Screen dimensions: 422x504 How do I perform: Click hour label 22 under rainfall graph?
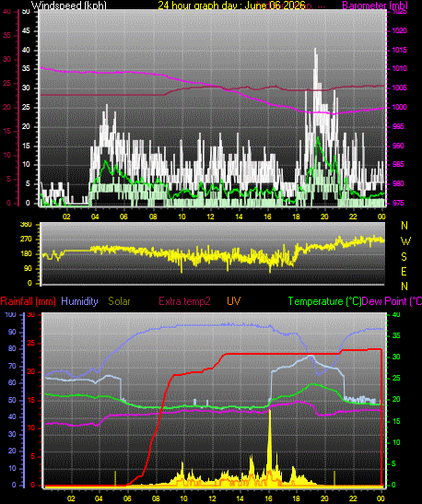coord(354,498)
